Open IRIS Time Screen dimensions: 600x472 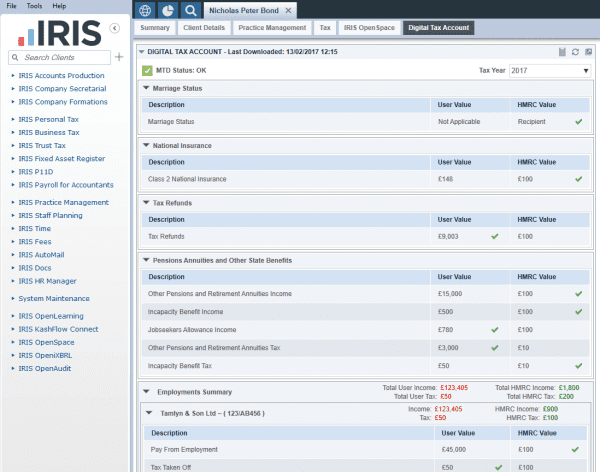pyautogui.click(x=35, y=229)
